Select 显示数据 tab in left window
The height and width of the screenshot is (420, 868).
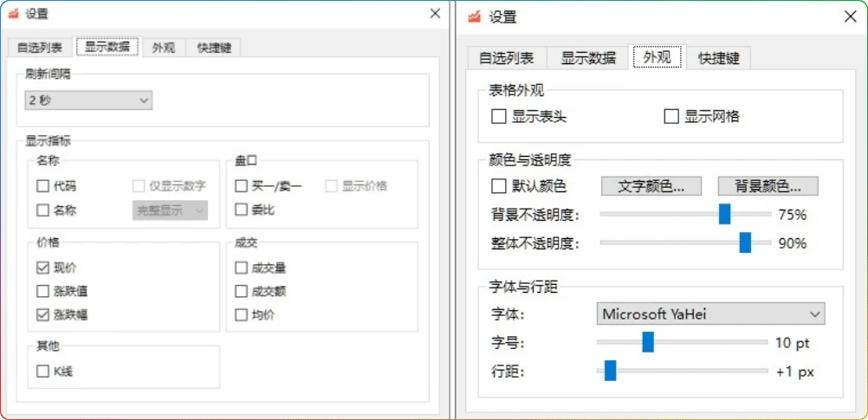pos(107,47)
